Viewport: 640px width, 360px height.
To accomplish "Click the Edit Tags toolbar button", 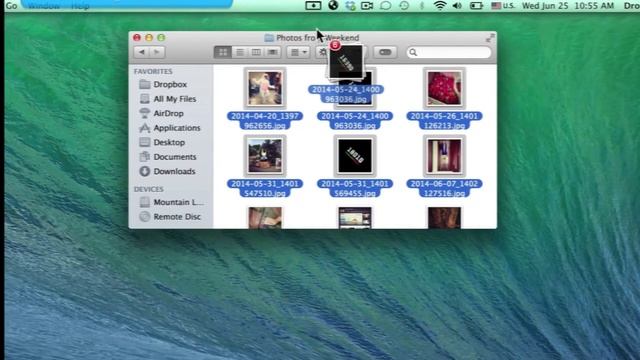I will coord(385,52).
